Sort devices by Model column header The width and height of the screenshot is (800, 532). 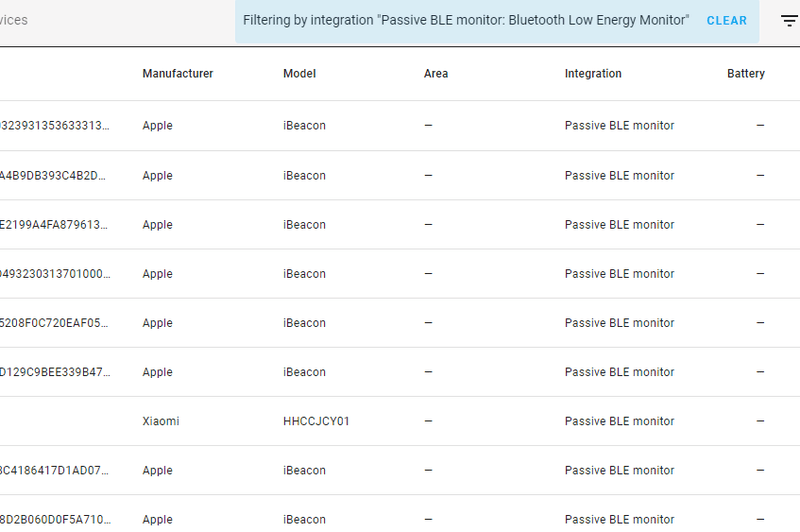point(299,74)
